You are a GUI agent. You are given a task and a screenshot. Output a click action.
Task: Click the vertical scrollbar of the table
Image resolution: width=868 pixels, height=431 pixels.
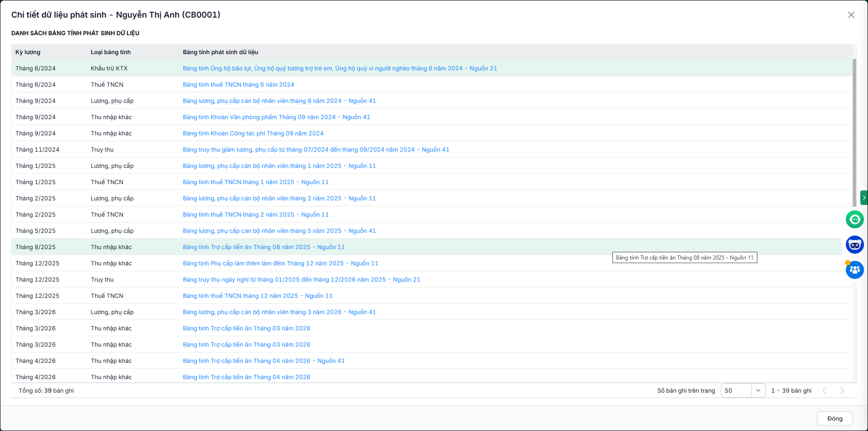click(x=854, y=132)
